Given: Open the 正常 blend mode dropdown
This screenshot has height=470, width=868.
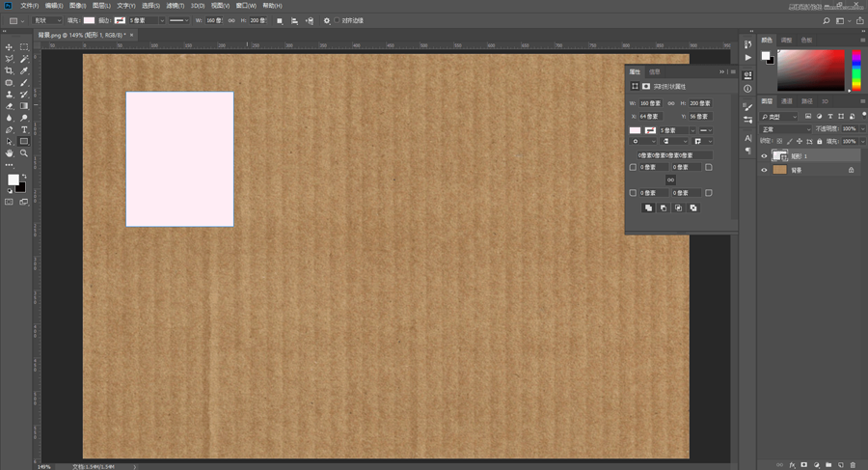Looking at the screenshot, I should 786,129.
